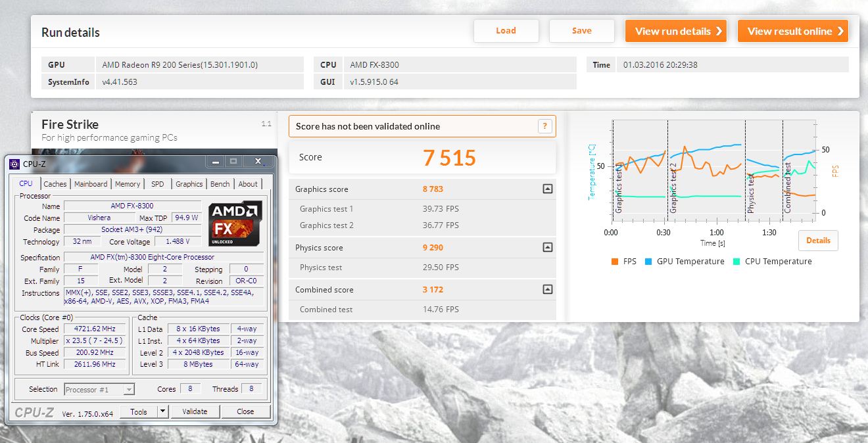Toggle the GPU Temperature legend swatch
This screenshot has height=443, width=868.
tap(648, 262)
